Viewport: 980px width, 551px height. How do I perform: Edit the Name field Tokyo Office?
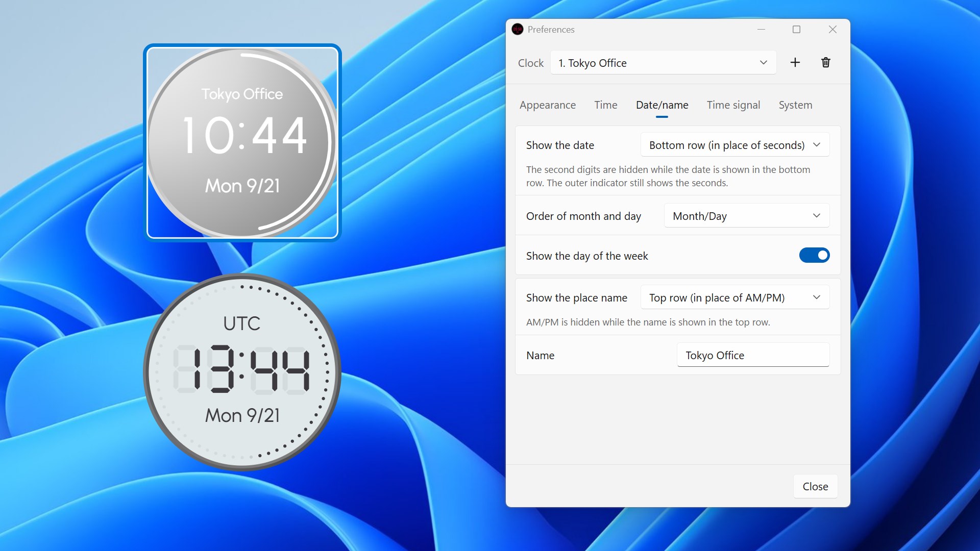753,355
